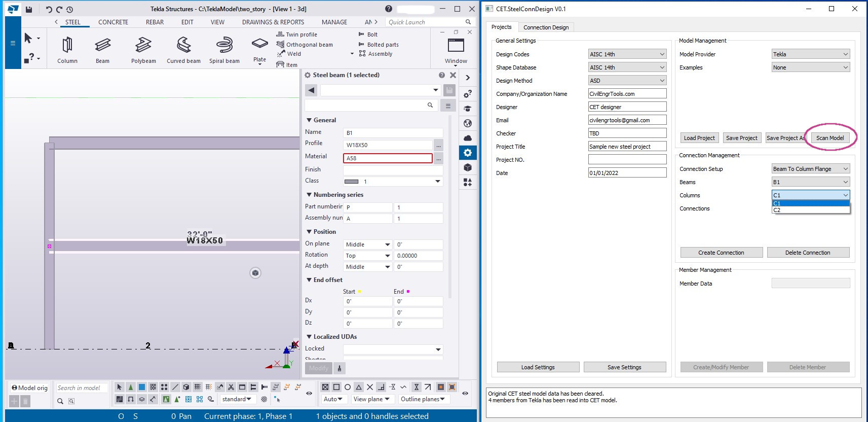
Task: Click the Save icon in Tekla title bar
Action: [29, 9]
